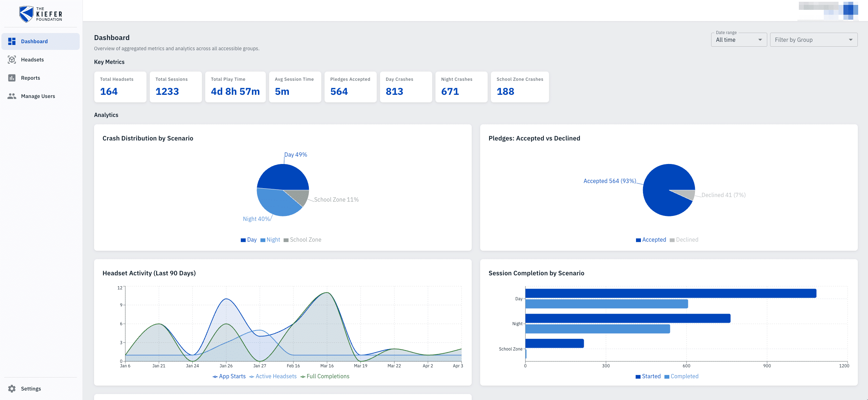Open Manage Users from sidebar

pos(38,96)
